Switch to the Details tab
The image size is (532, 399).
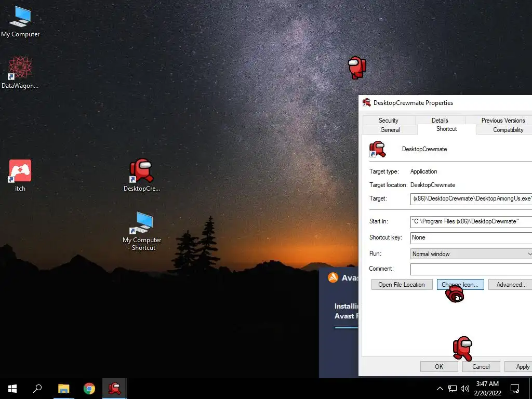tap(440, 121)
